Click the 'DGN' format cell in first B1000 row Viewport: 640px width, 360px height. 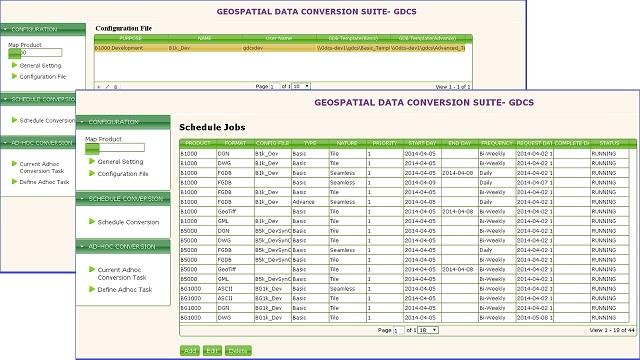point(235,154)
